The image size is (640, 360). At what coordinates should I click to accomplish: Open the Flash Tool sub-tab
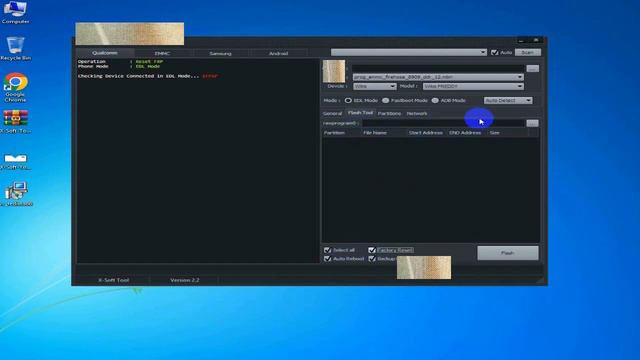click(x=360, y=113)
